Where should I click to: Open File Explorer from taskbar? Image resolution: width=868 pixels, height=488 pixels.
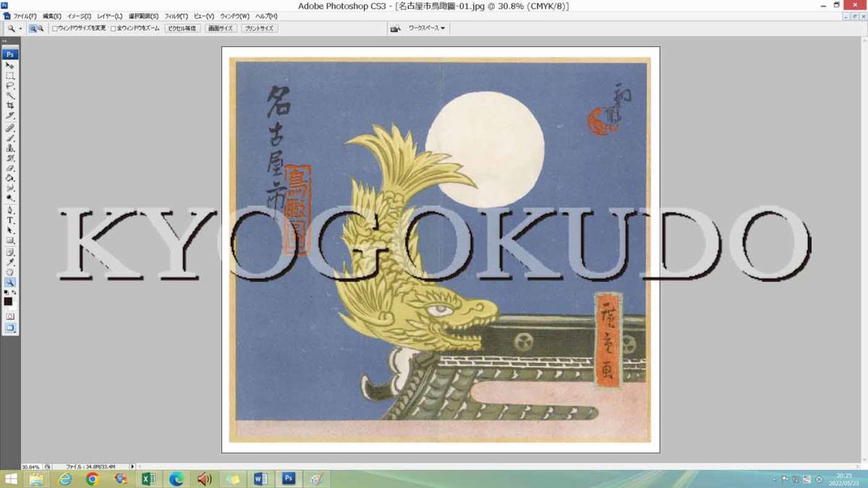37,479
